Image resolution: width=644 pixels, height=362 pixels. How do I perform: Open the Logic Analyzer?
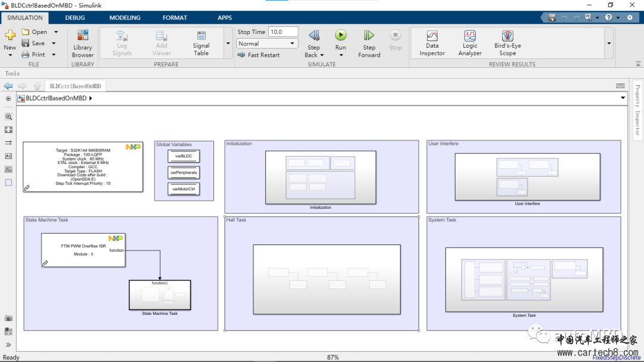coord(470,43)
